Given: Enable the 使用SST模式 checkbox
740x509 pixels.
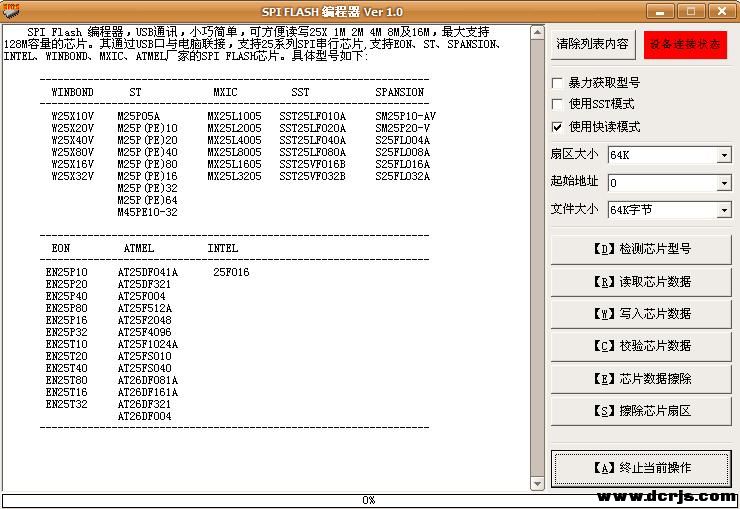Looking at the screenshot, I should click(x=557, y=104).
